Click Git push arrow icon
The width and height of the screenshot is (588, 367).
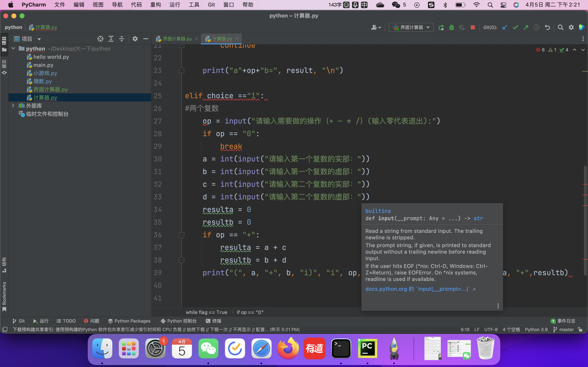(526, 28)
